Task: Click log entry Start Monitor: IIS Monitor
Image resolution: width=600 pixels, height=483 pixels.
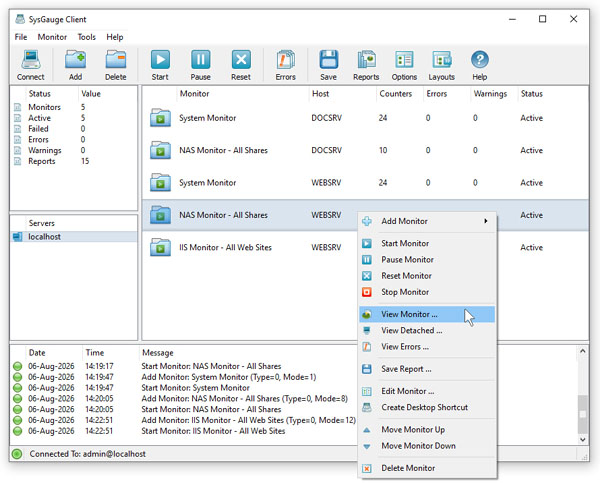Action: pos(213,431)
